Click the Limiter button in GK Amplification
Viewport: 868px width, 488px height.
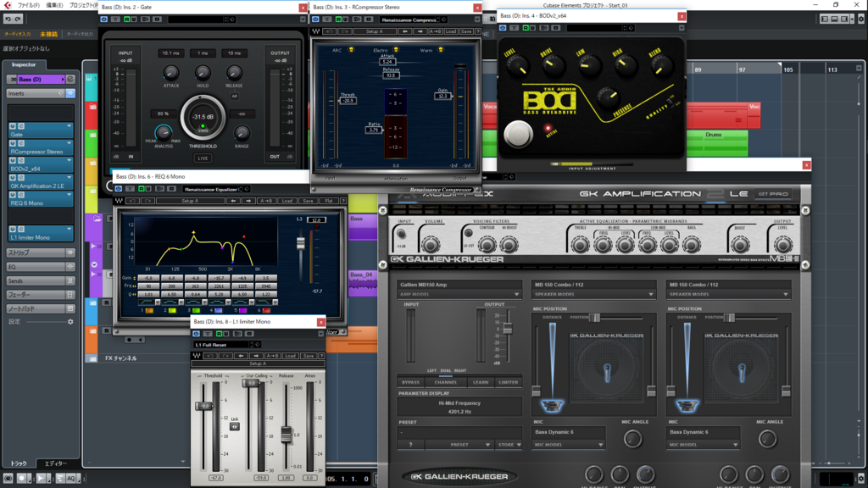tap(509, 382)
